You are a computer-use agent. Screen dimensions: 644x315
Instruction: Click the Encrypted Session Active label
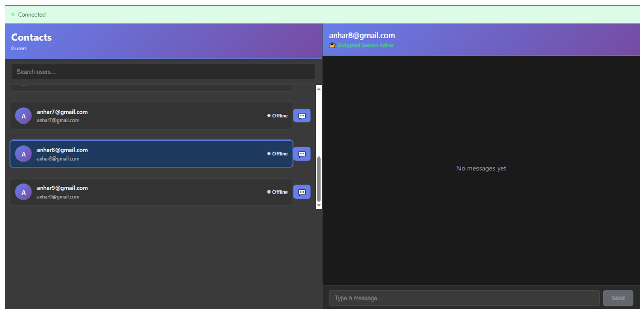pos(365,46)
